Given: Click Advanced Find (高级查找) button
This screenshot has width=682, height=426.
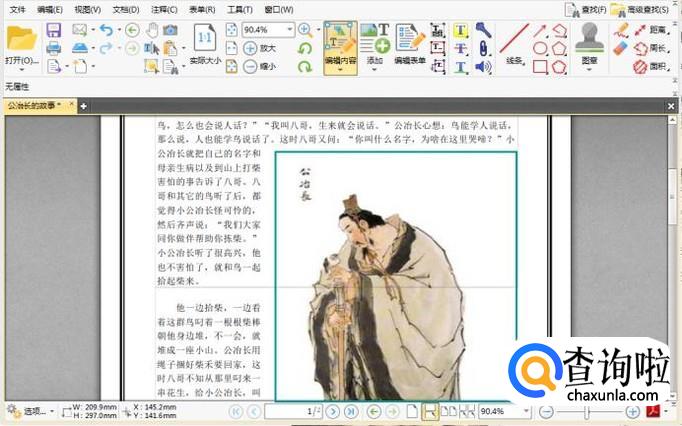Looking at the screenshot, I should click(x=643, y=9).
